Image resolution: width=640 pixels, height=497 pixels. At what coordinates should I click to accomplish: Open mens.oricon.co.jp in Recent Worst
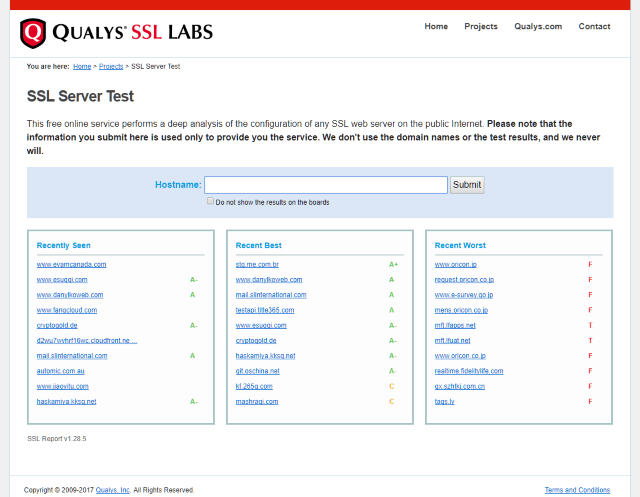pyautogui.click(x=461, y=310)
